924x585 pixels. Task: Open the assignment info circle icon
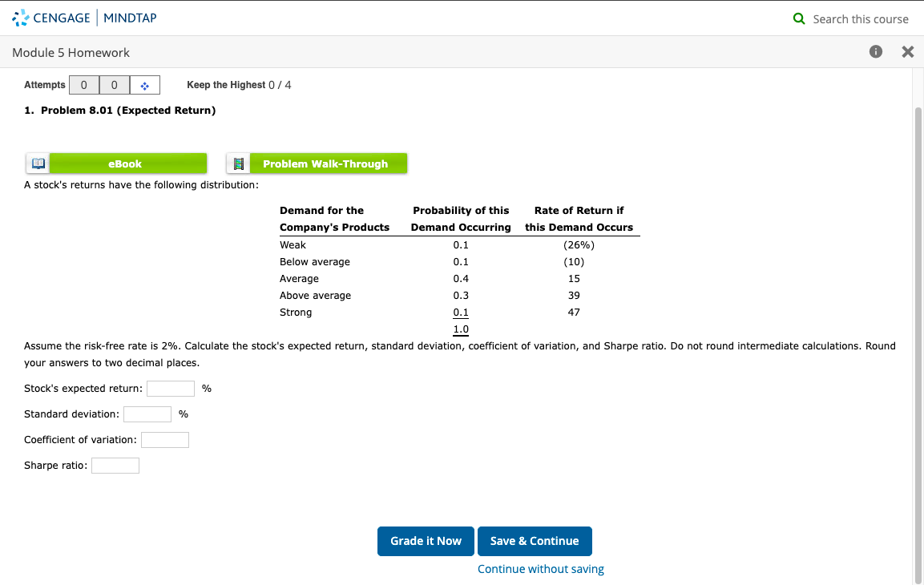tap(875, 51)
